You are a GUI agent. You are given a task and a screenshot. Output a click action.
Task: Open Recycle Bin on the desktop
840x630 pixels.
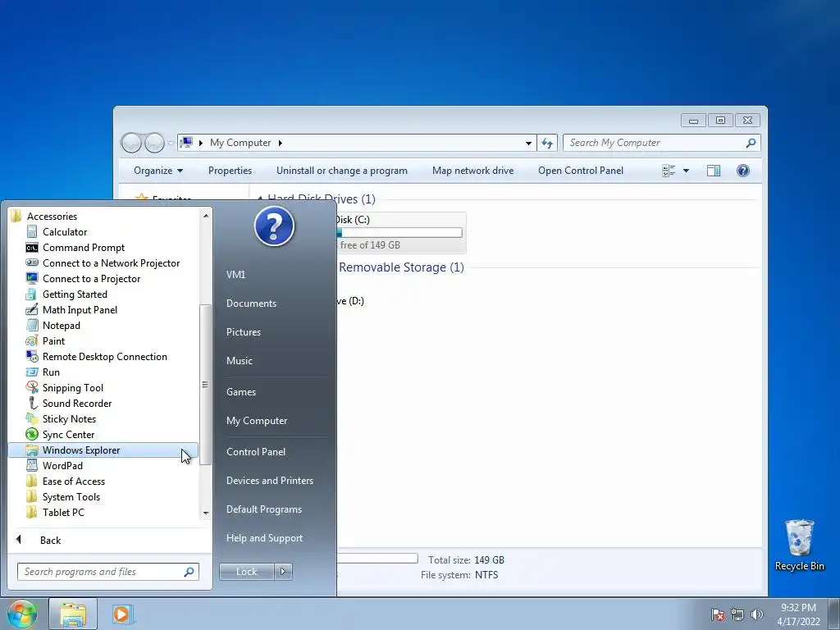tap(799, 545)
